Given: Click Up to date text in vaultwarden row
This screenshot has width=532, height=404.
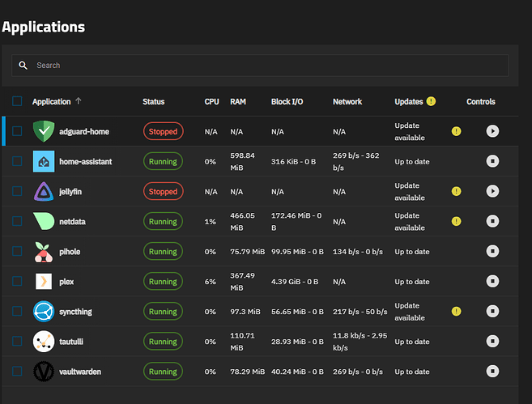Looking at the screenshot, I should tap(412, 372).
